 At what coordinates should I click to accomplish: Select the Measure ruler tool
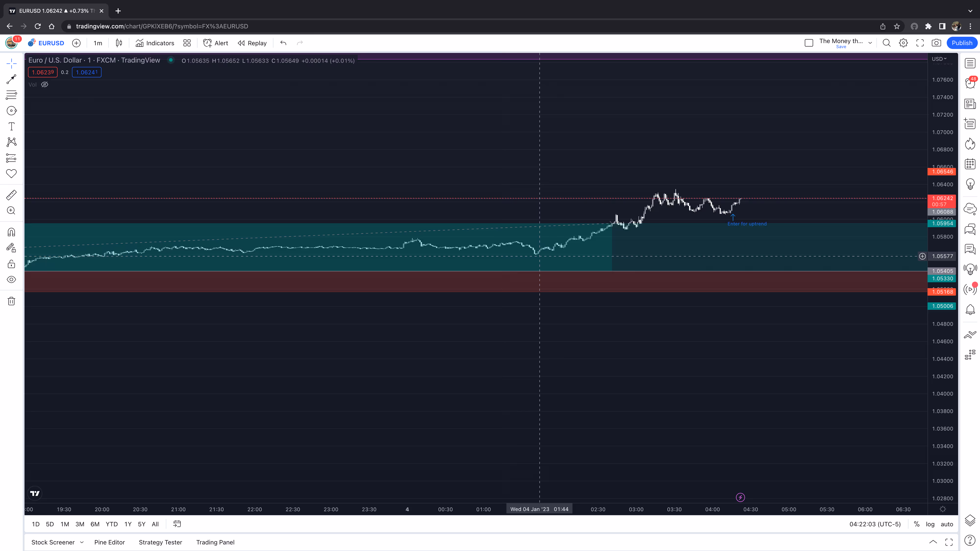12,195
